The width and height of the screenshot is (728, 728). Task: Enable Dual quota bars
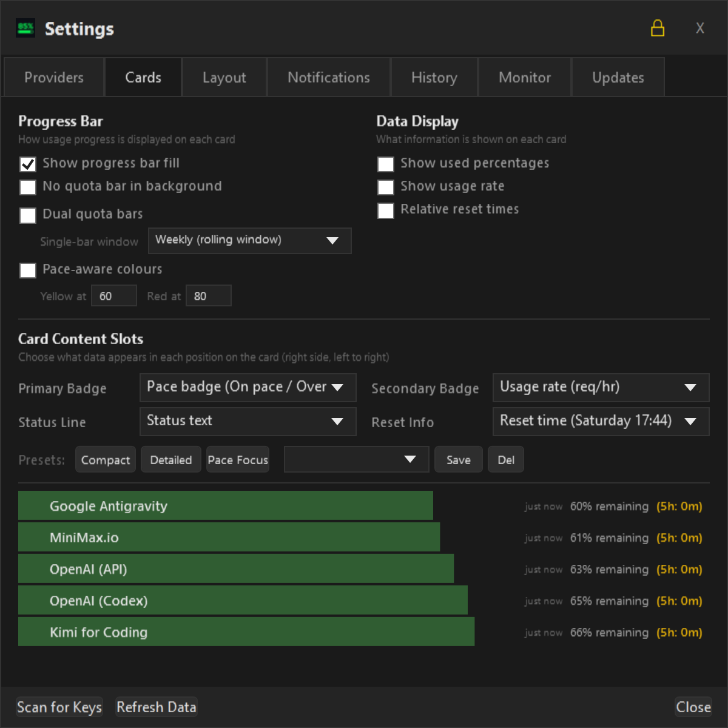click(x=28, y=215)
